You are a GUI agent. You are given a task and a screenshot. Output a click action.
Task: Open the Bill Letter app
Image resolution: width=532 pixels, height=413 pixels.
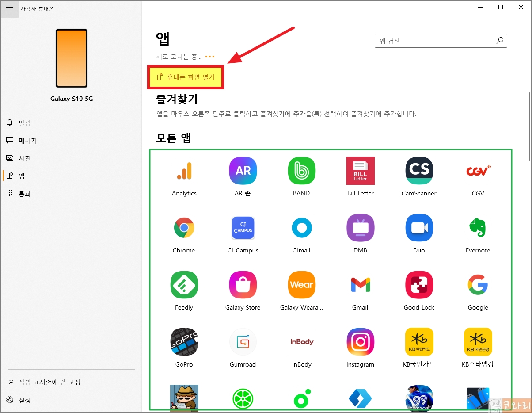[x=360, y=171]
